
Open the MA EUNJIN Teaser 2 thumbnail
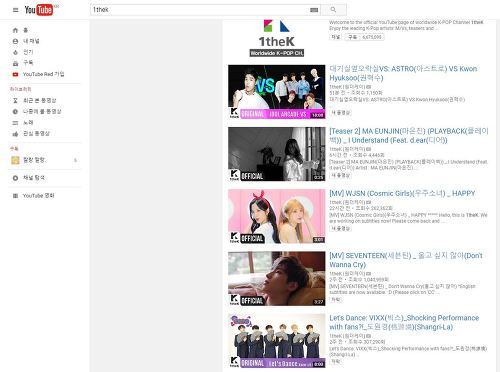click(x=276, y=154)
